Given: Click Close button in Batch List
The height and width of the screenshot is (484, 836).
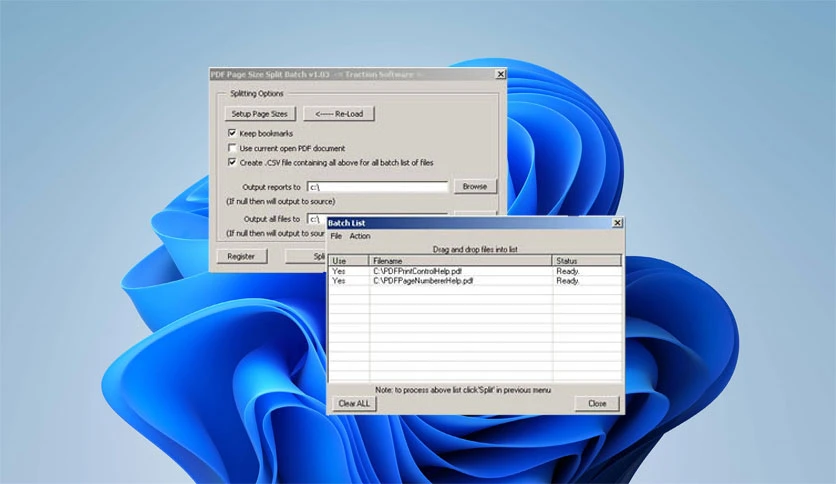Looking at the screenshot, I should pos(597,404).
